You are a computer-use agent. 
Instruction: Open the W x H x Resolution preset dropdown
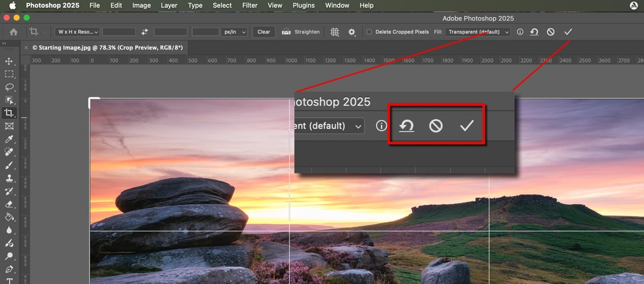[78, 32]
